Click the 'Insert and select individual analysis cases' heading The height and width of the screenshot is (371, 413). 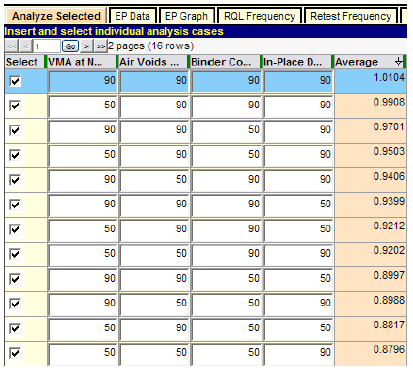coord(114,31)
